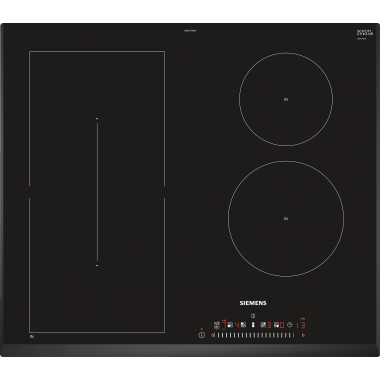Click the Schott Ceran label in the corner
The width and height of the screenshot is (380, 380).
coord(365,33)
